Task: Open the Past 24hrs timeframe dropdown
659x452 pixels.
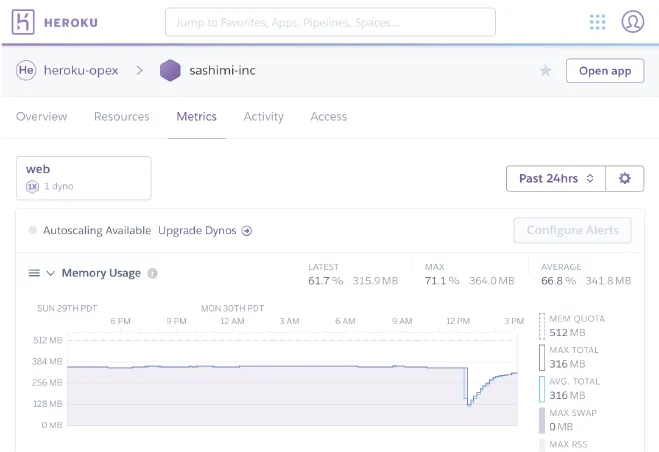Action: tap(556, 178)
